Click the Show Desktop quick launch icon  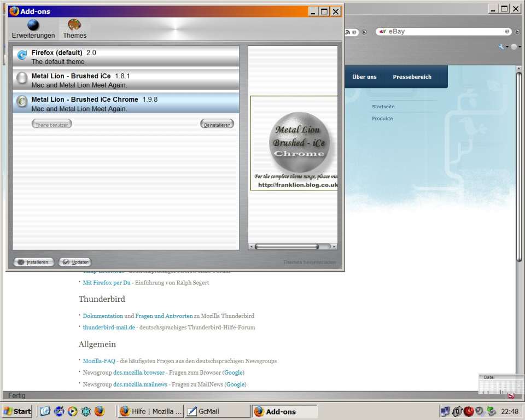[x=45, y=411]
